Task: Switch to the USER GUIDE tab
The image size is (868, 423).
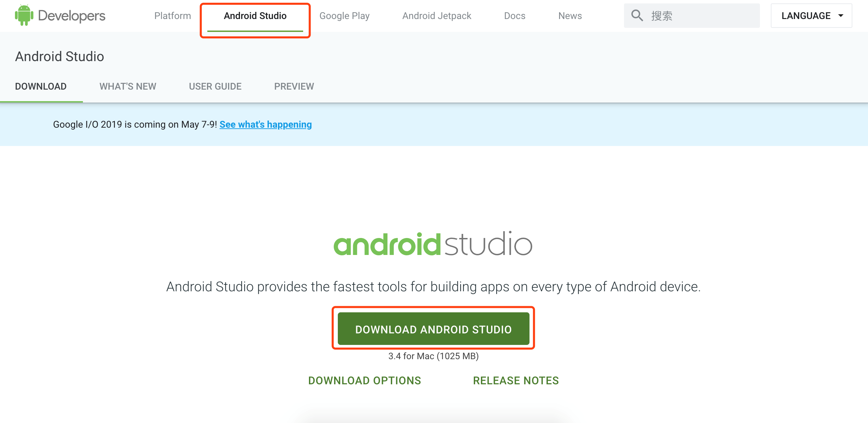Action: (x=215, y=86)
